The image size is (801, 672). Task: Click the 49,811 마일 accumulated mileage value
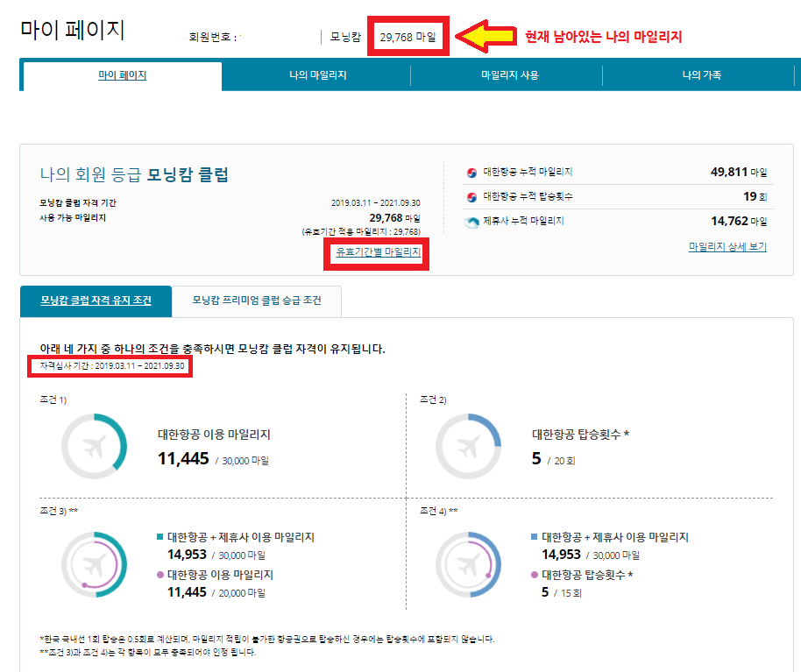[x=739, y=172]
